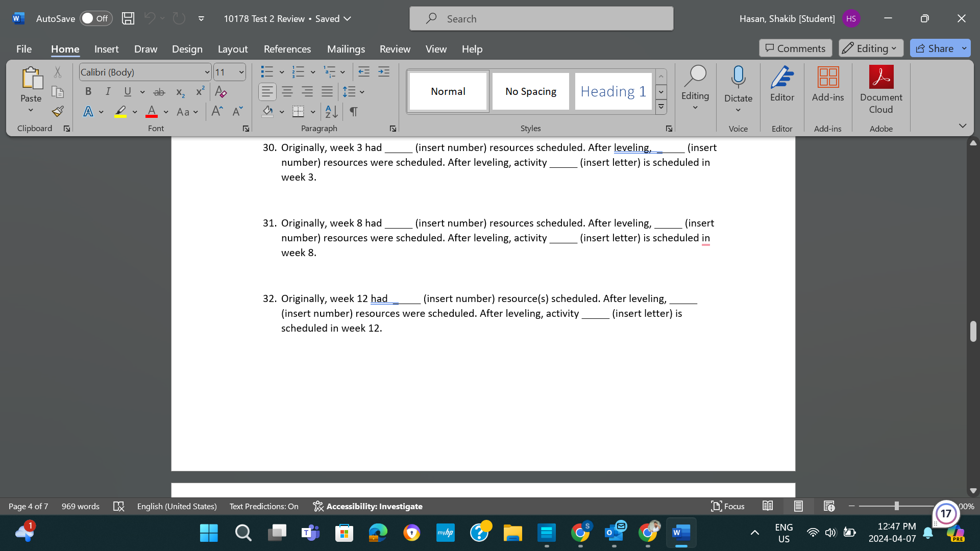Image resolution: width=980 pixels, height=551 pixels.
Task: Enable italic formatting
Action: pyautogui.click(x=108, y=92)
